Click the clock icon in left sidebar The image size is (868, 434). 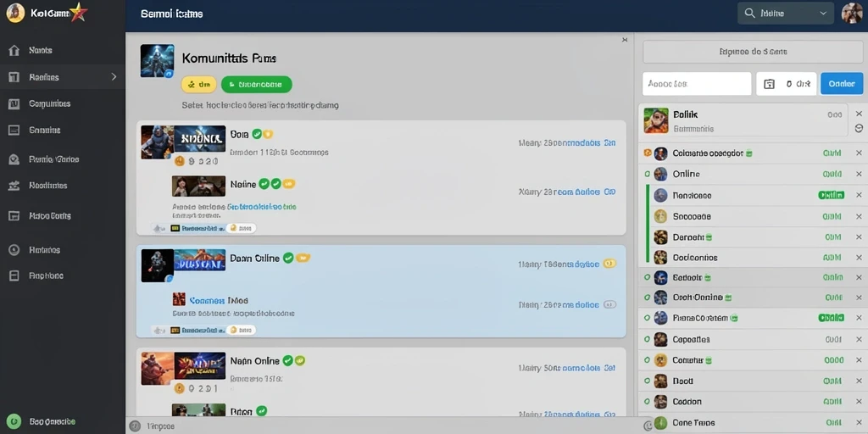pyautogui.click(x=14, y=250)
